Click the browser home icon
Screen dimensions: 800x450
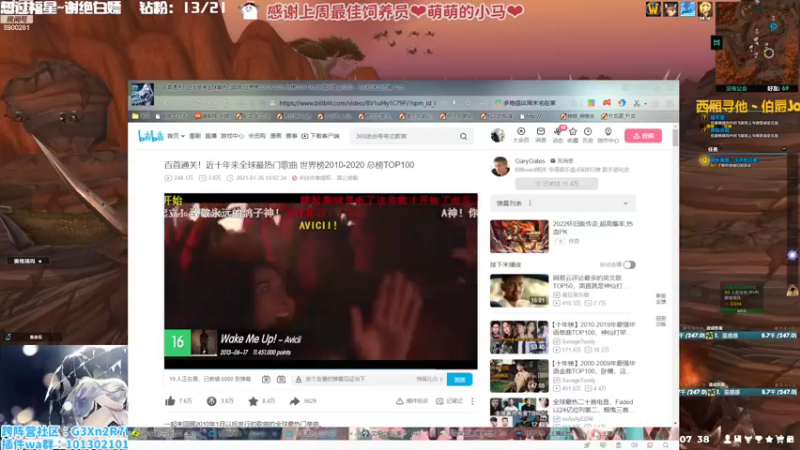point(211,103)
